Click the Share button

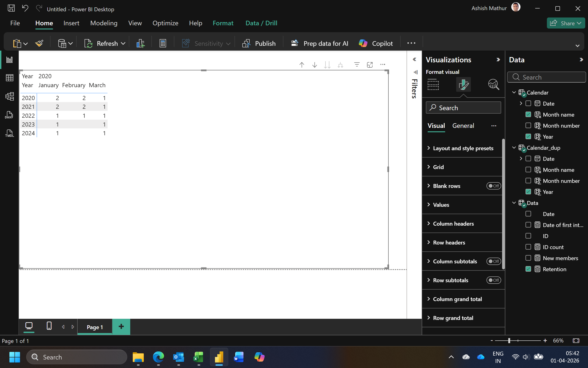coord(566,23)
